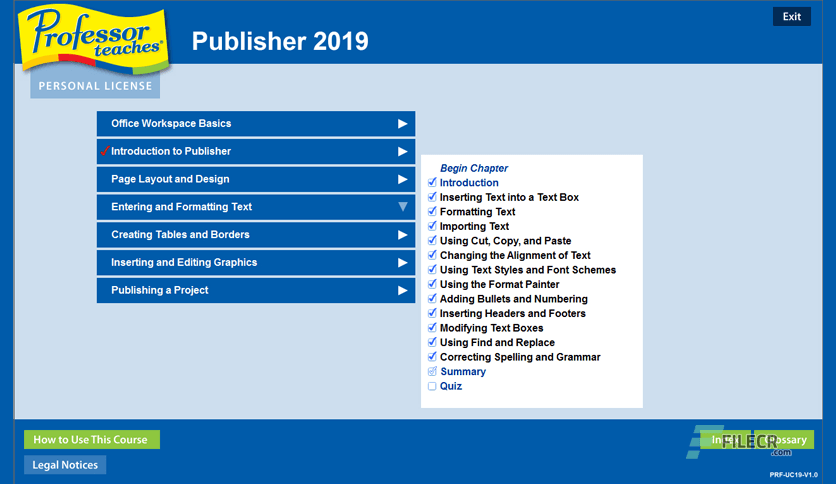Image resolution: width=836 pixels, height=484 pixels.
Task: Toggle Using the Format Painter checkbox
Action: coord(432,284)
